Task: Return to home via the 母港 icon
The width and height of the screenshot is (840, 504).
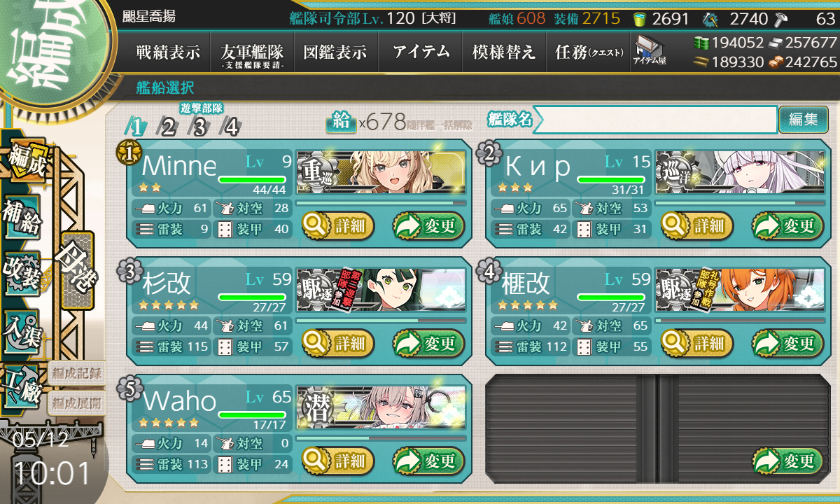Action: (x=77, y=269)
